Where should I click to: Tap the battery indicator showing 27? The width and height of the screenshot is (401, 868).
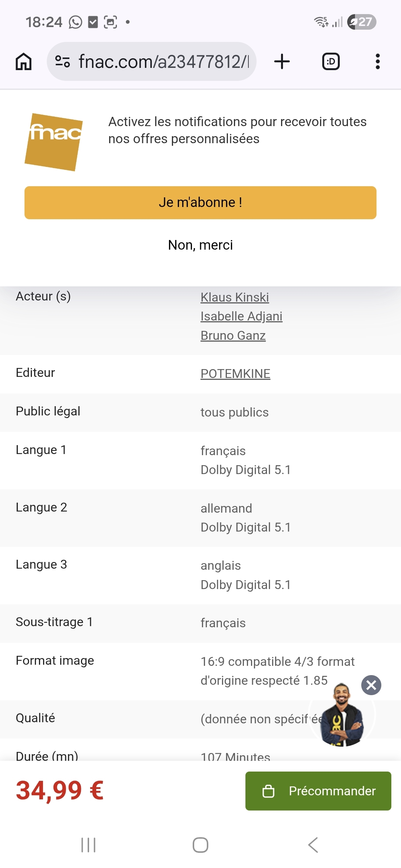pos(362,22)
